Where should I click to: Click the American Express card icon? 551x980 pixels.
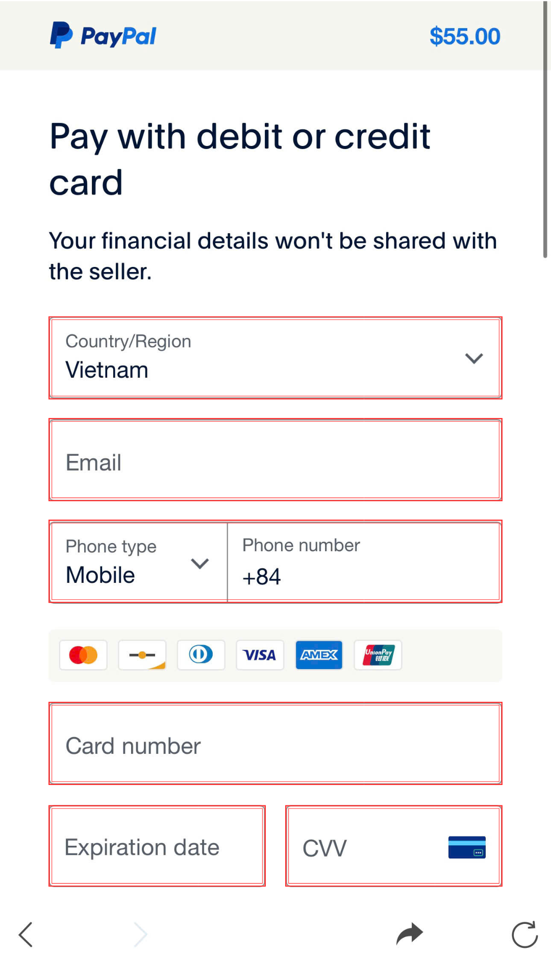[319, 655]
